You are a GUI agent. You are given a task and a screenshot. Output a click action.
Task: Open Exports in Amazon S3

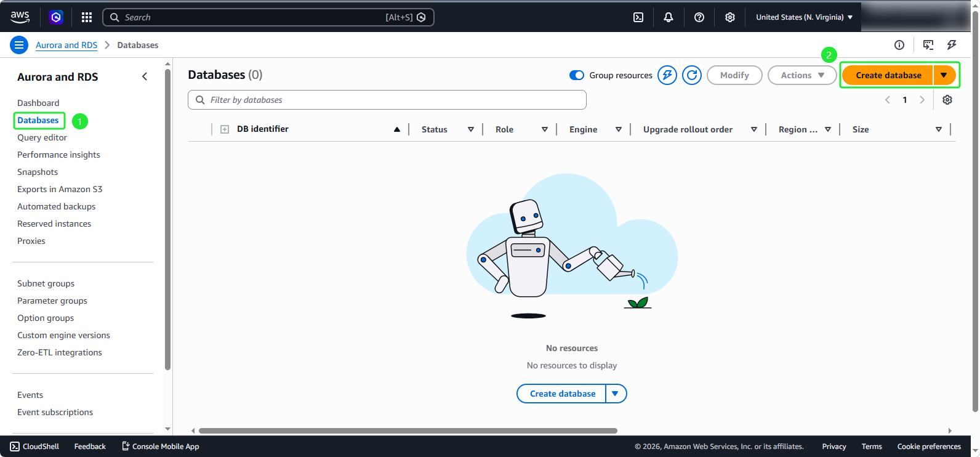60,189
